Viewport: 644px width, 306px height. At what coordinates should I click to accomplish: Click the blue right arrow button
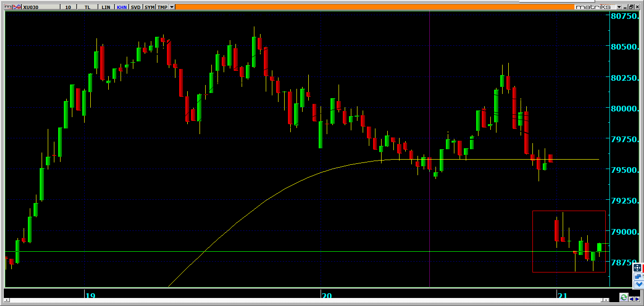click(637, 299)
